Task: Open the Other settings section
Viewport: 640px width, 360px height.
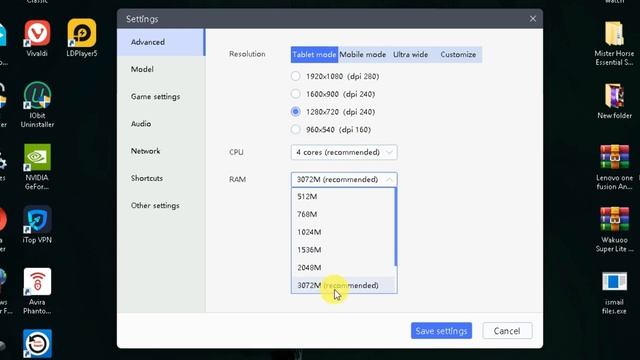Action: (161, 205)
